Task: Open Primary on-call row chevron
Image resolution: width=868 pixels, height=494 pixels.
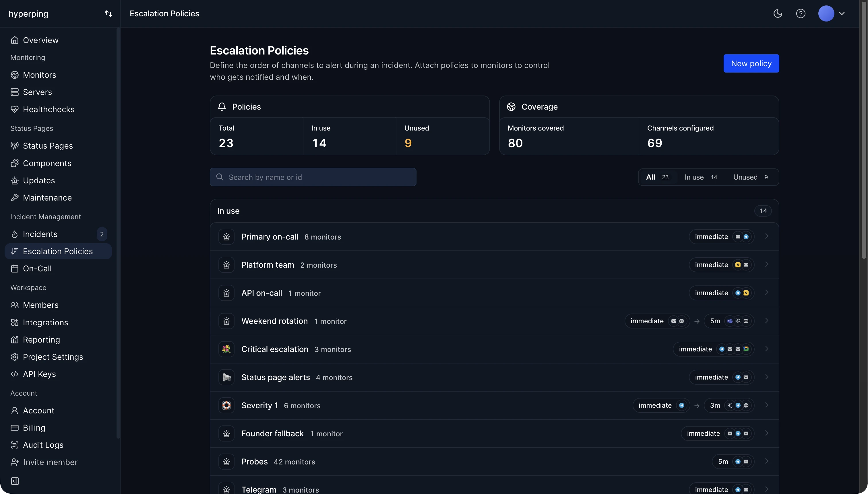Action: (x=766, y=236)
